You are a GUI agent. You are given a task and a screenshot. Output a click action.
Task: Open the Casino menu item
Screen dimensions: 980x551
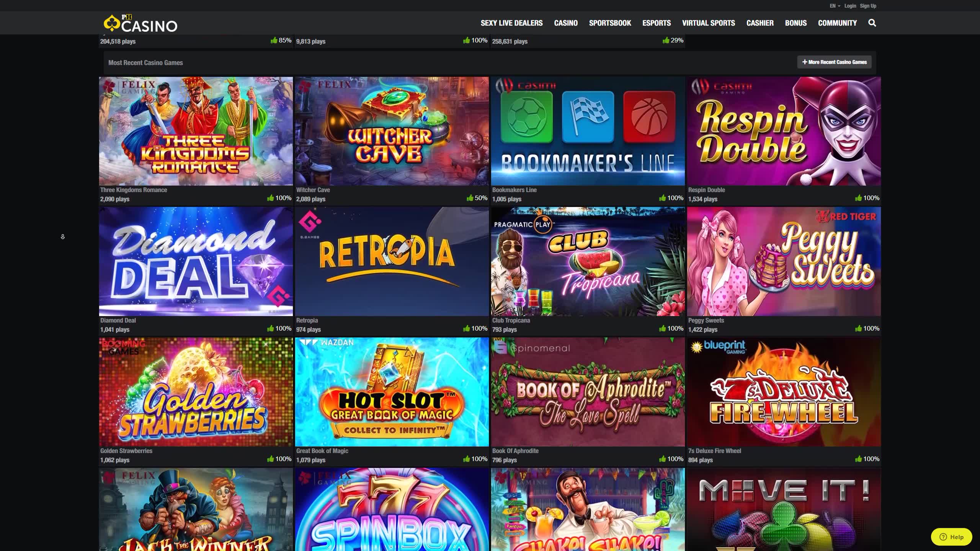tap(566, 23)
